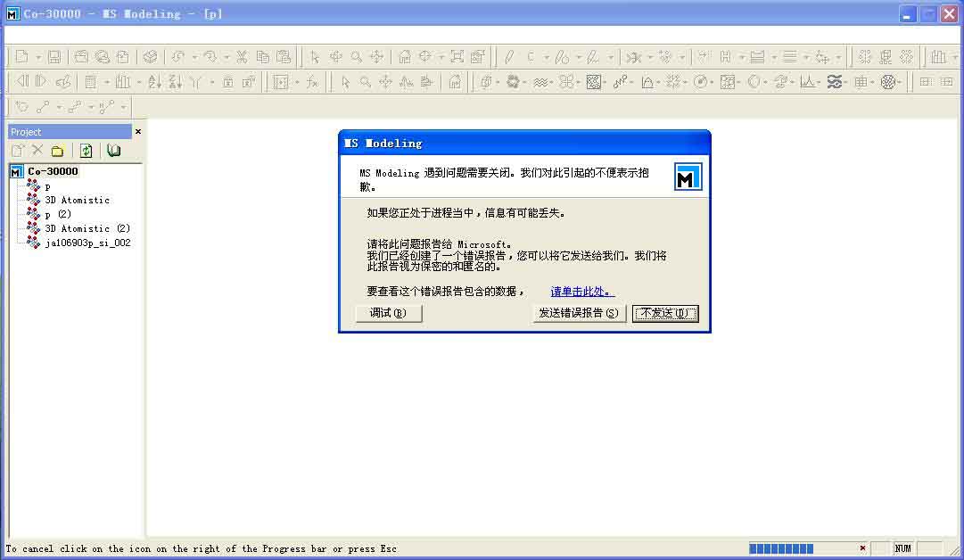Select '3D Atomistic (2)' in Project tree

tap(87, 228)
